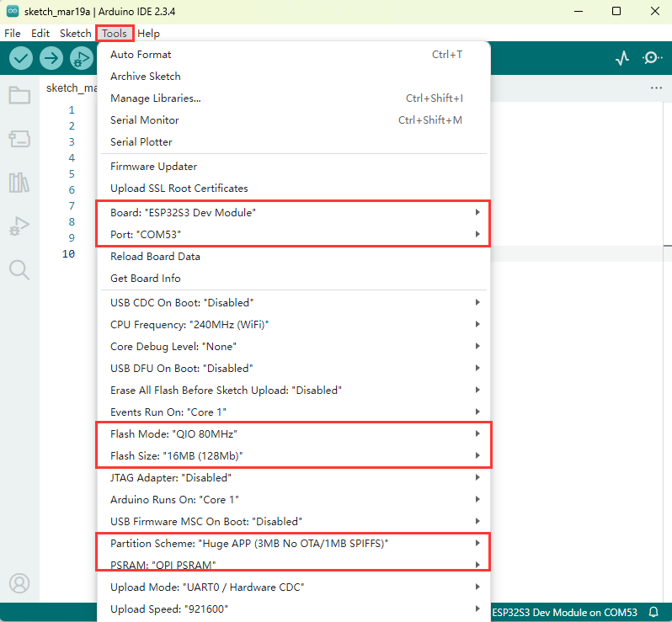Viewport: 672px width, 622px height.
Task: Expand USB CDC On Boot submenu
Action: [294, 302]
